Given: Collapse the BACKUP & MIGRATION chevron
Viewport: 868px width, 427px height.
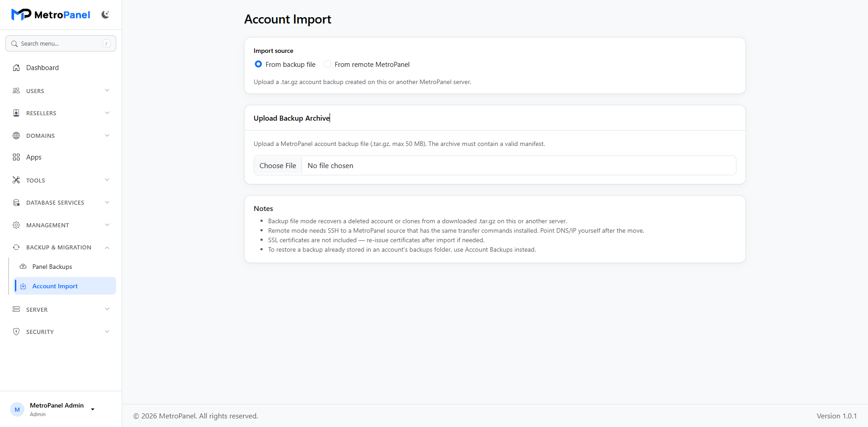Looking at the screenshot, I should click(x=107, y=248).
